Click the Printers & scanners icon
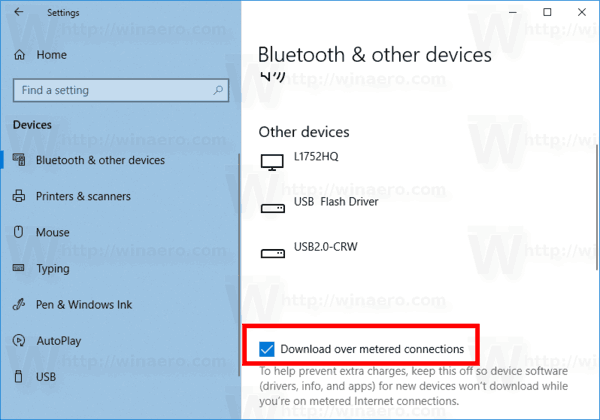This screenshot has height=420, width=600. [19, 196]
